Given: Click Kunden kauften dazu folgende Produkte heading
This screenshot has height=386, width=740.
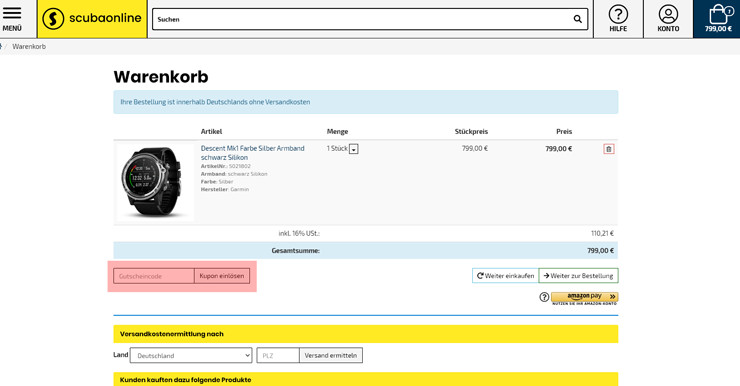Looking at the screenshot, I should (x=185, y=380).
